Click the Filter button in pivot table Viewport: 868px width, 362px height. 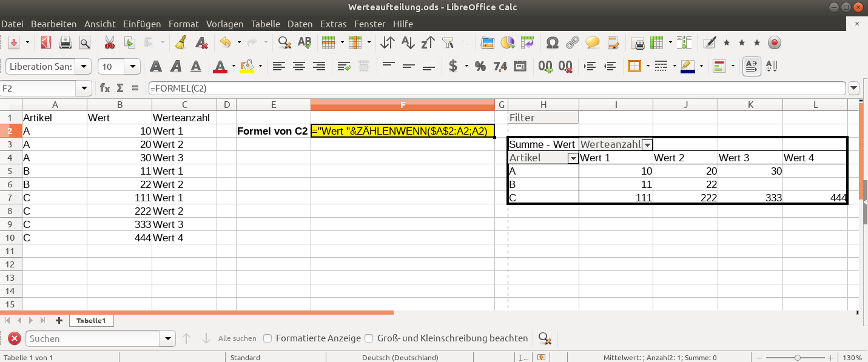click(543, 118)
